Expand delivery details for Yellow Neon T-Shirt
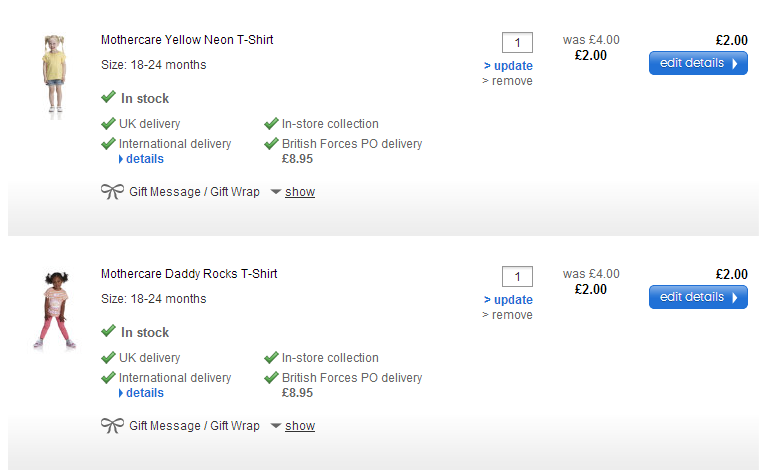 (141, 159)
